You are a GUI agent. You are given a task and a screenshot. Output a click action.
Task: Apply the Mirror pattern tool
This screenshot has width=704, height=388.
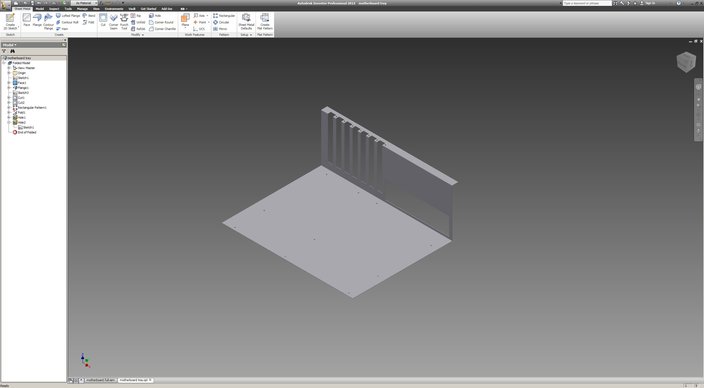tap(220, 29)
